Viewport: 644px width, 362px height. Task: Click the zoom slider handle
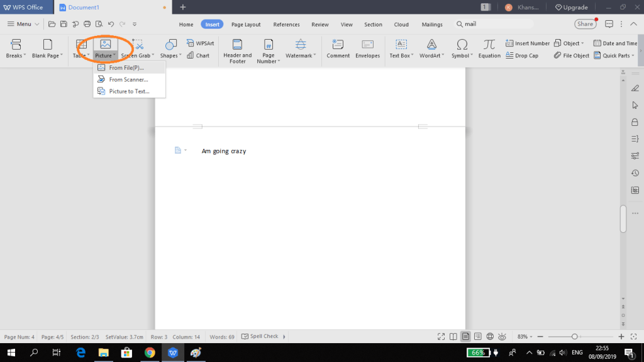[574, 336]
